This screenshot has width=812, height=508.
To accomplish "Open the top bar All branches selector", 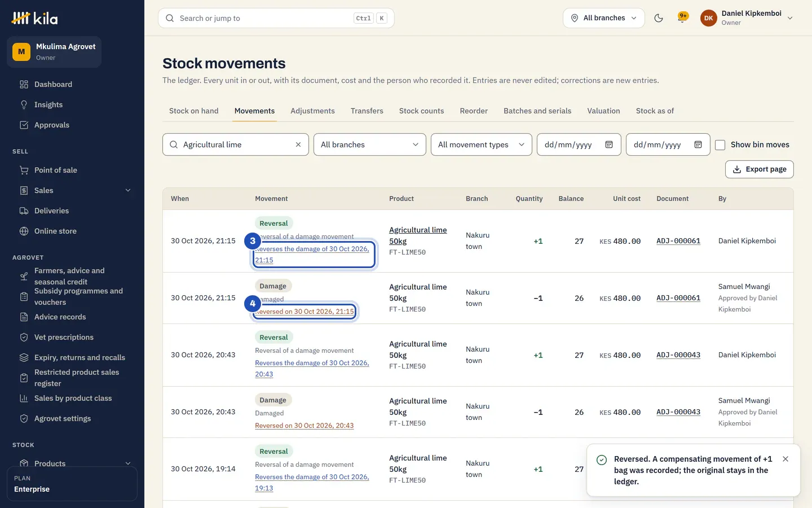I will point(604,18).
